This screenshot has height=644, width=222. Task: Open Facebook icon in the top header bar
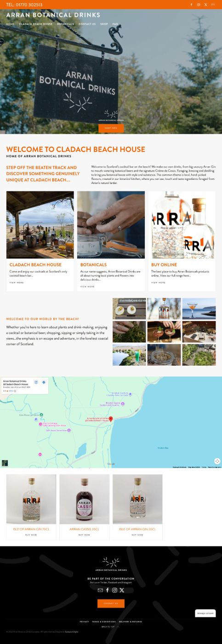pos(192,5)
